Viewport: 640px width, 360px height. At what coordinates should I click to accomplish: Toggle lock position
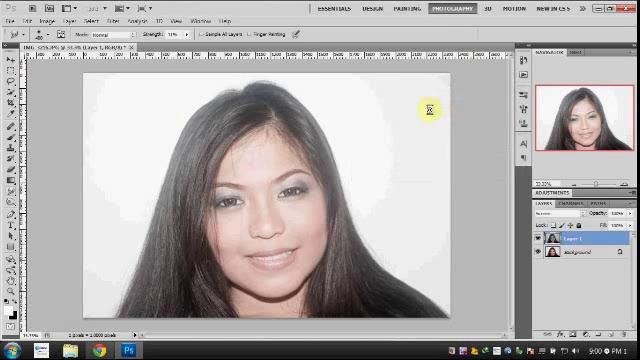pyautogui.click(x=570, y=225)
